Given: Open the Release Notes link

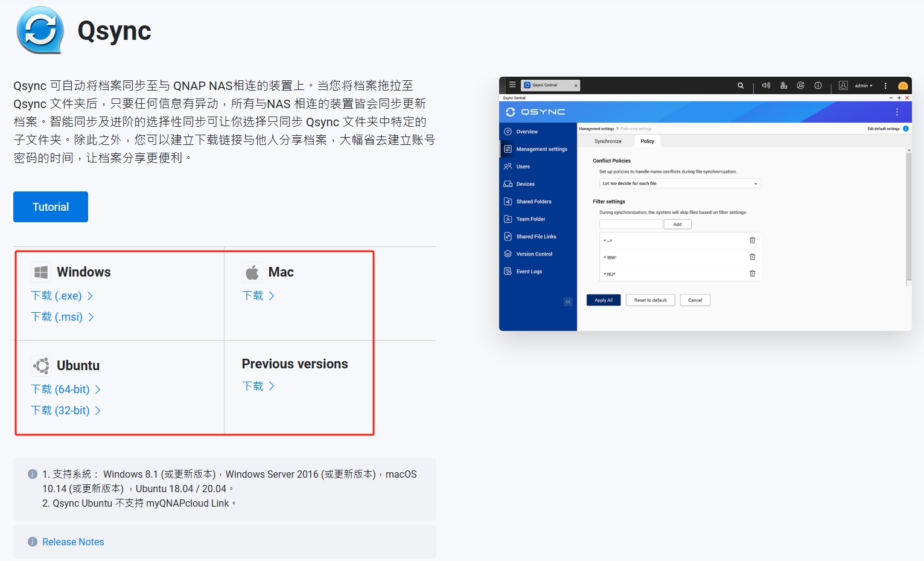Looking at the screenshot, I should click(73, 542).
